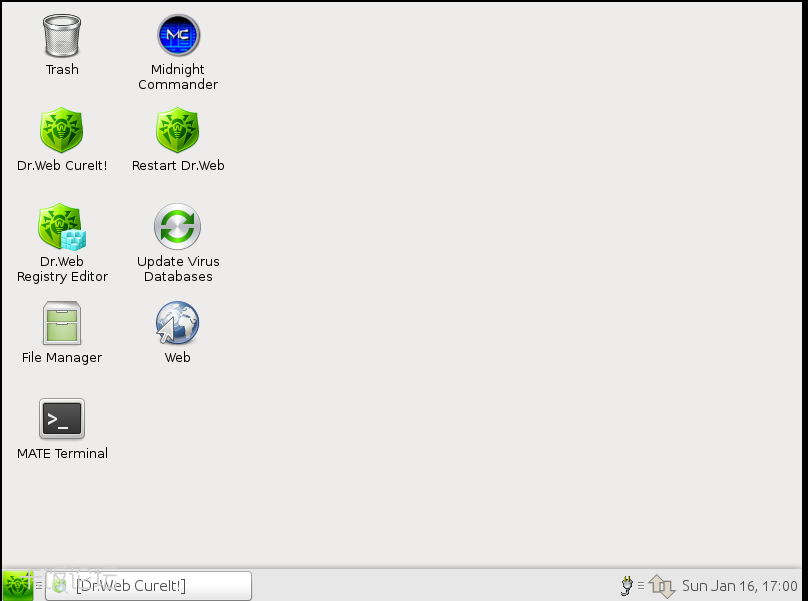This screenshot has width=808, height=601.
Task: Click the "MATE Terminal" text label
Action: click(x=62, y=454)
